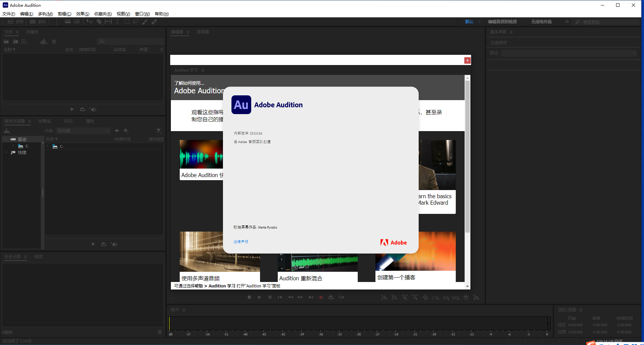Select the Paintbrush Selection tool
The width and height of the screenshot is (644, 345).
click(x=145, y=21)
